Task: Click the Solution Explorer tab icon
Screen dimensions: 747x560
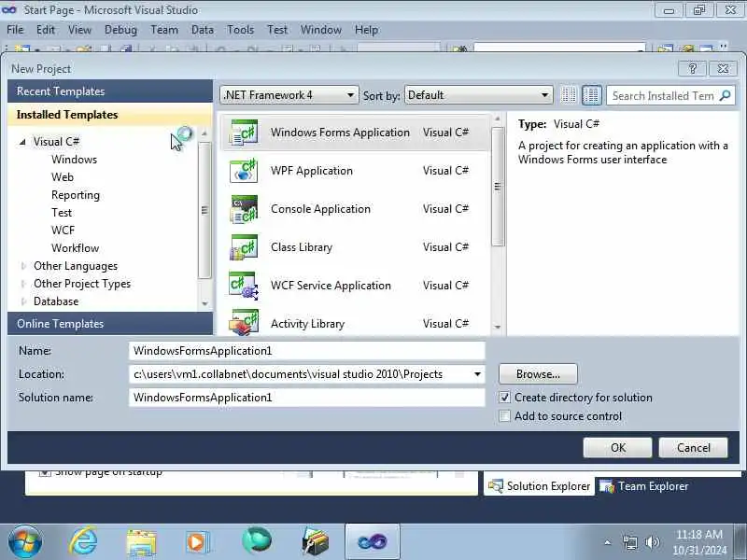Action: point(496,486)
